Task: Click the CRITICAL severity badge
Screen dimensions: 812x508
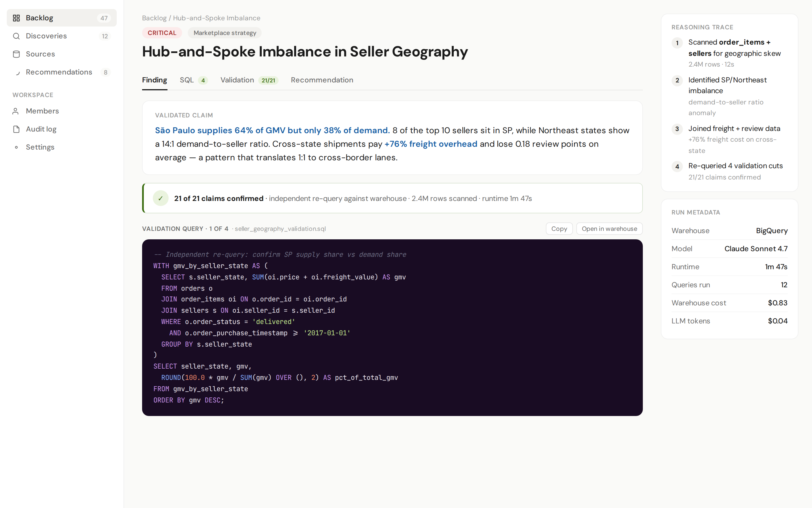Action: click(162, 33)
